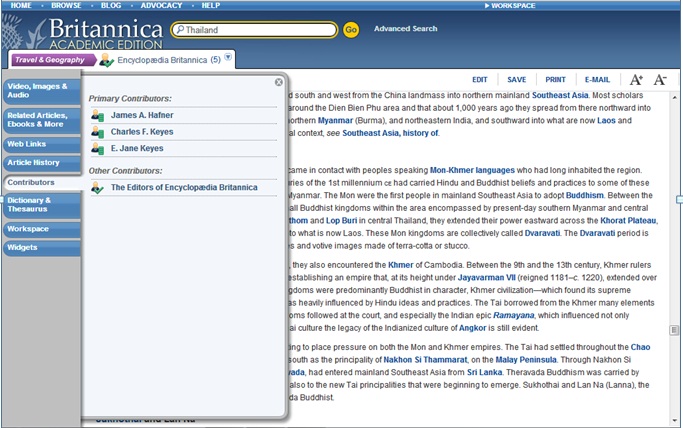Image resolution: width=683 pixels, height=428 pixels.
Task: Open E. Jane Keyes contributor link
Action: point(137,148)
